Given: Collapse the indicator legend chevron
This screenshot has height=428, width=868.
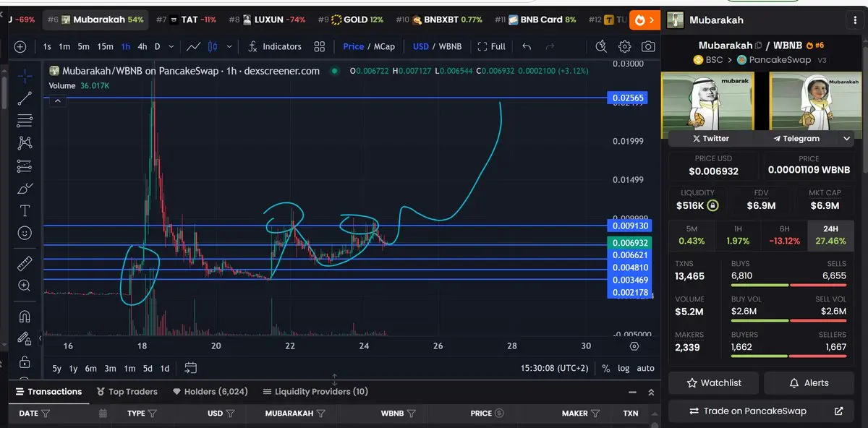Looking at the screenshot, I should [x=57, y=100].
